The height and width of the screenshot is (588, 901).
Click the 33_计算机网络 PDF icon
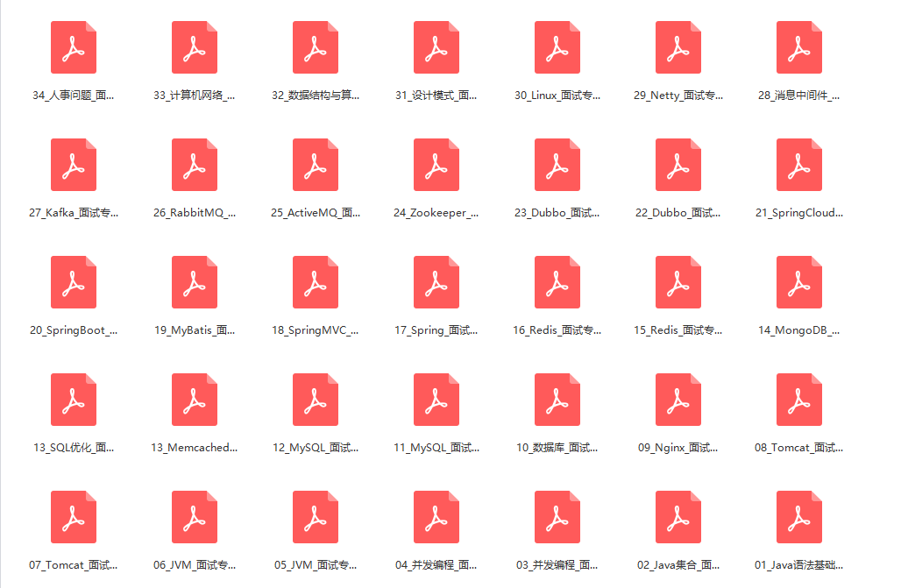point(195,47)
